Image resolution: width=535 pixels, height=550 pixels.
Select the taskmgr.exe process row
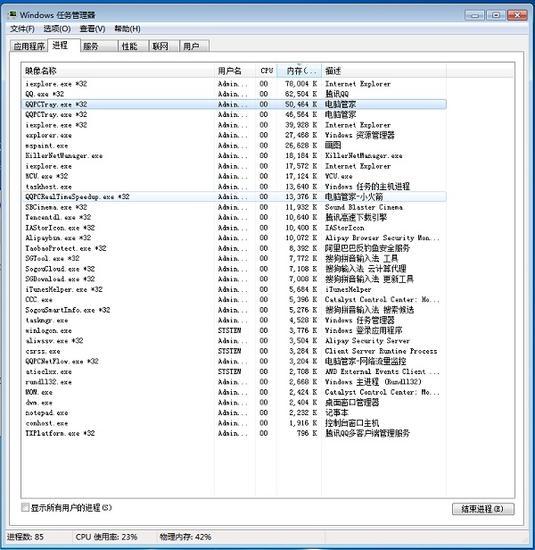click(x=234, y=320)
